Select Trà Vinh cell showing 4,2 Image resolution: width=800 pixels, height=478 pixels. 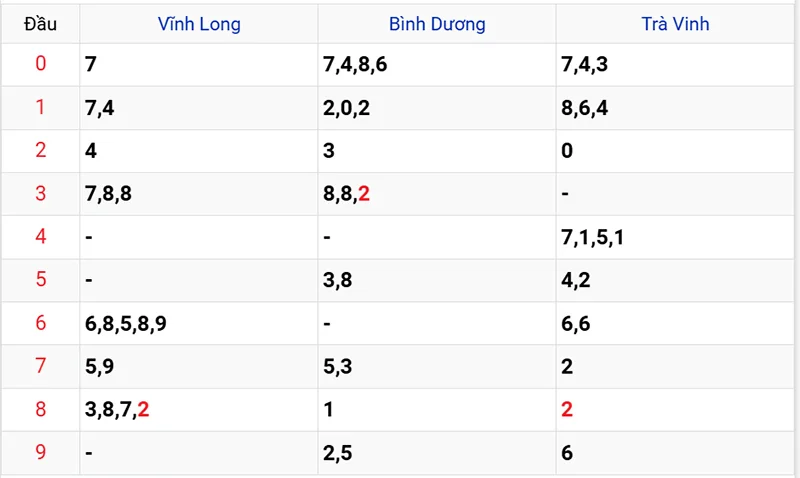coord(576,280)
